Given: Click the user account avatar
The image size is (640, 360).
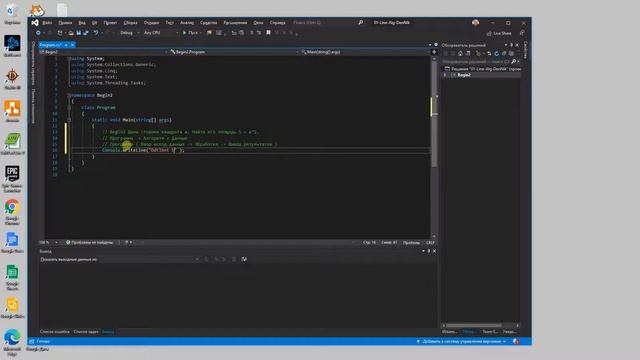Looking at the screenshot, I should (x=476, y=23).
